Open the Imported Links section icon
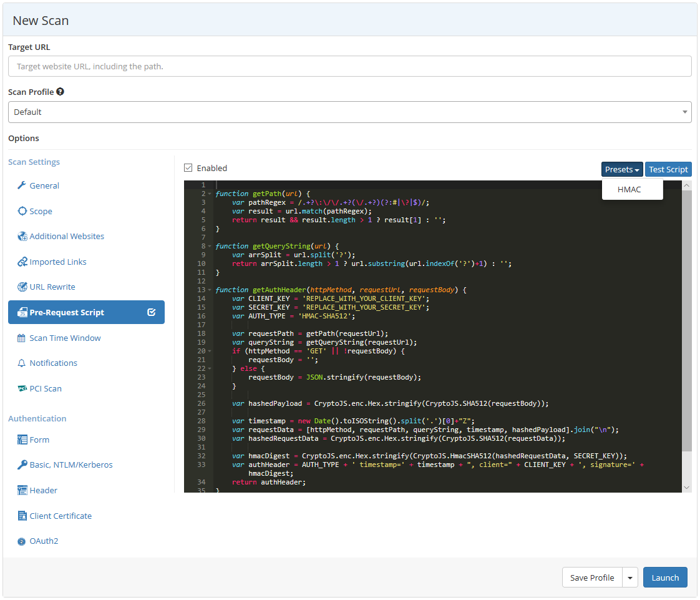Viewport: 700px width, 600px height. pyautogui.click(x=22, y=262)
